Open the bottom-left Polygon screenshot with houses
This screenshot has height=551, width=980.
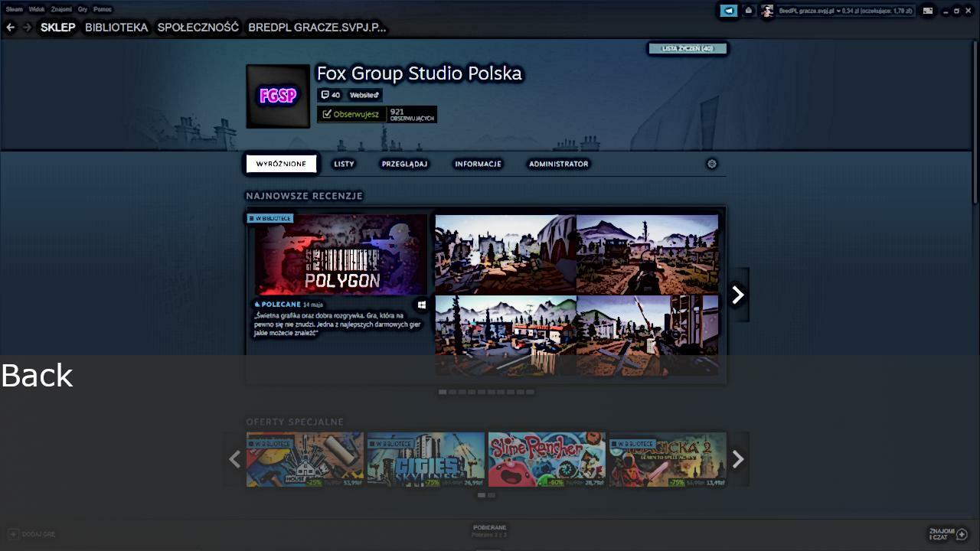[x=505, y=335]
